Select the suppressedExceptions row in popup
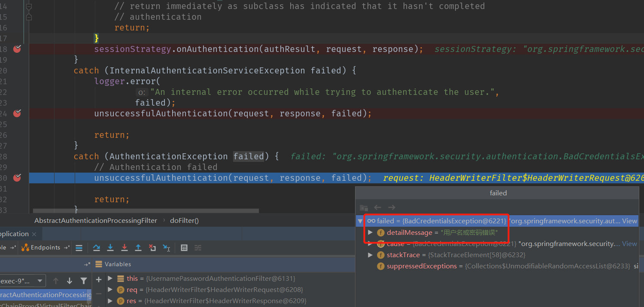This screenshot has height=307, width=644. (497, 266)
